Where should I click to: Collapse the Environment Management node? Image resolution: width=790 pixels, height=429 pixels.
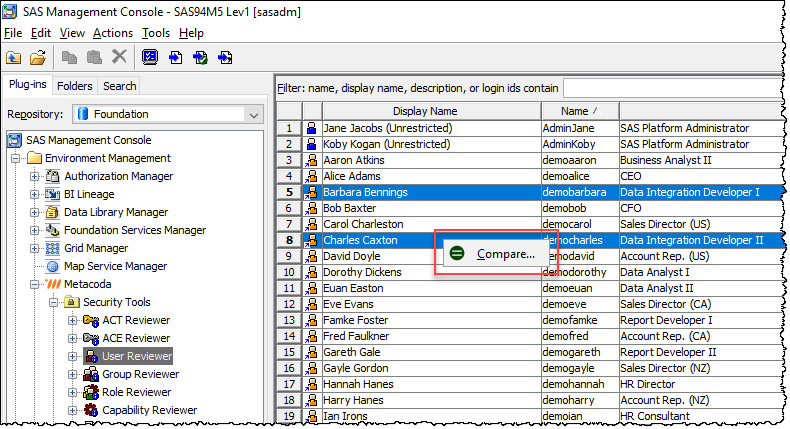click(16, 158)
